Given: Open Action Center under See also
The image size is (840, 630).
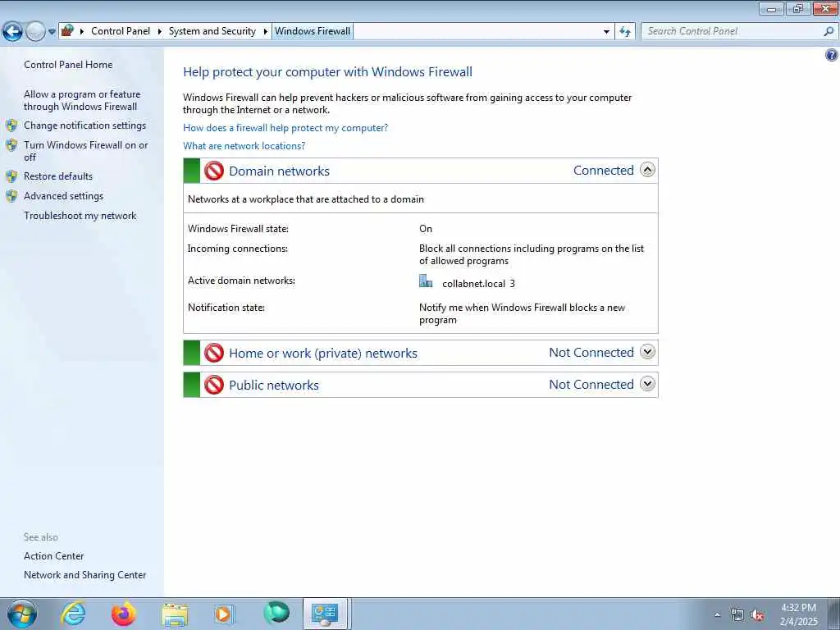Looking at the screenshot, I should [53, 556].
